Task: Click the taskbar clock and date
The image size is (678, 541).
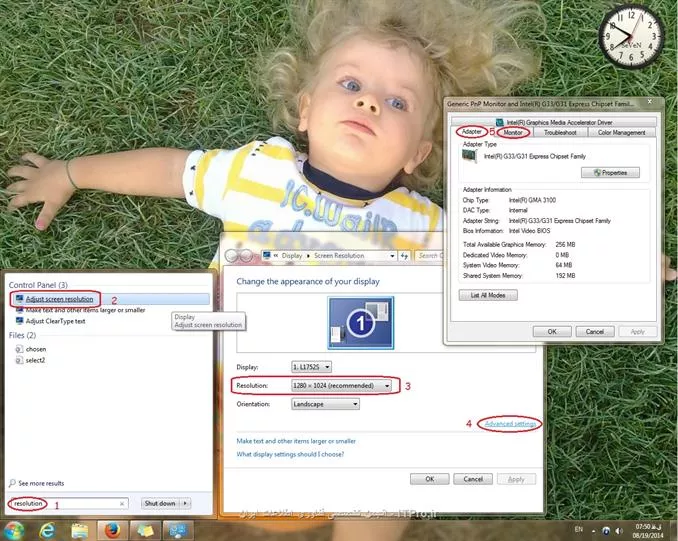Action: coord(648,531)
